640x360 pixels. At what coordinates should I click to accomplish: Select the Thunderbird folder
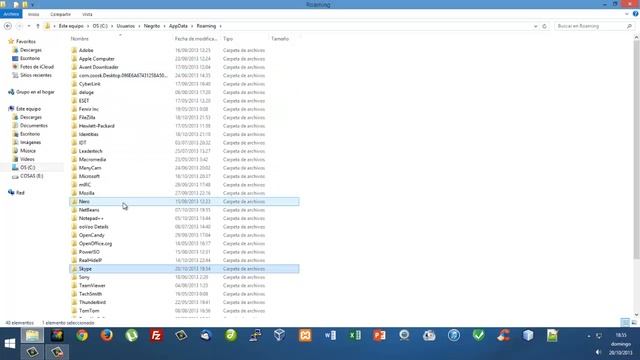point(92,302)
